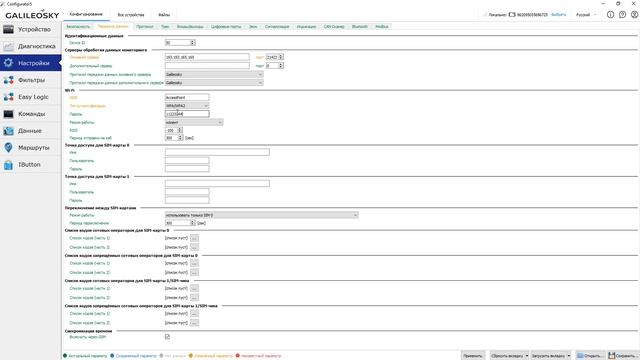This screenshot has width=640, height=360.
Task: Open the Данные sidebar icon
Action: (8, 131)
